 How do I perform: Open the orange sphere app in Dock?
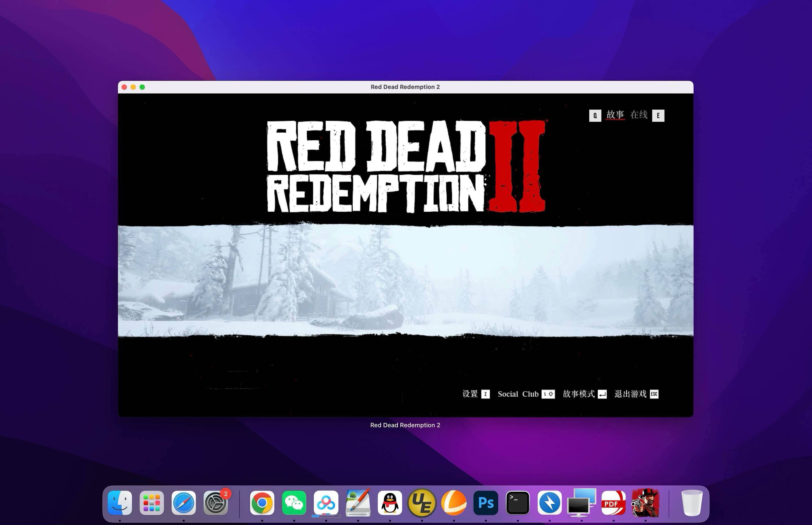click(454, 503)
